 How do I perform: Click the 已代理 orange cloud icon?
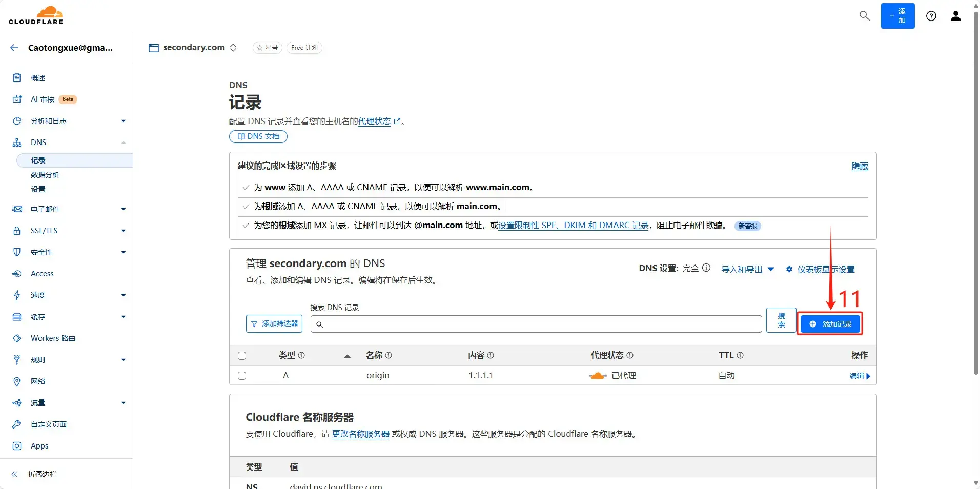(598, 376)
